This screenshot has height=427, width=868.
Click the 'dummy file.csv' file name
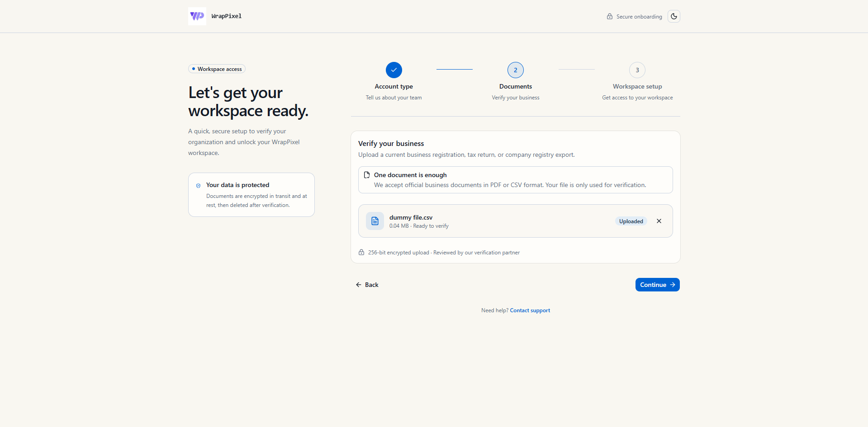[411, 217]
